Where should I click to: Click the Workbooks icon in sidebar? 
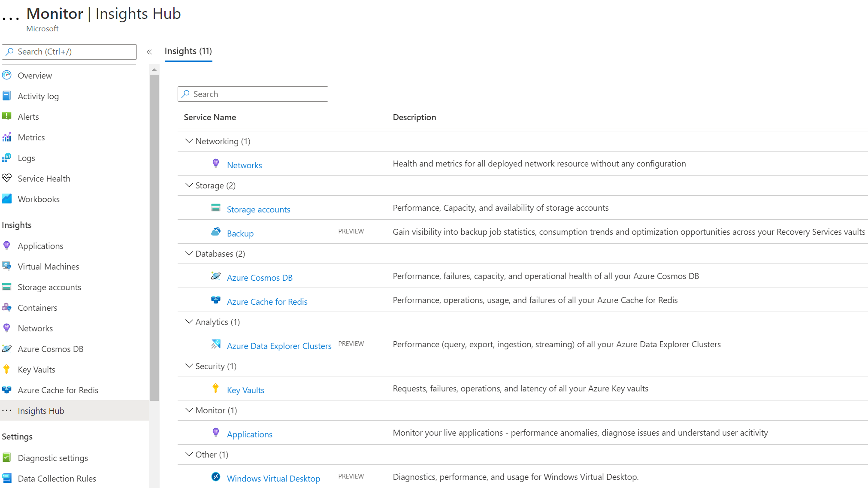tap(7, 199)
